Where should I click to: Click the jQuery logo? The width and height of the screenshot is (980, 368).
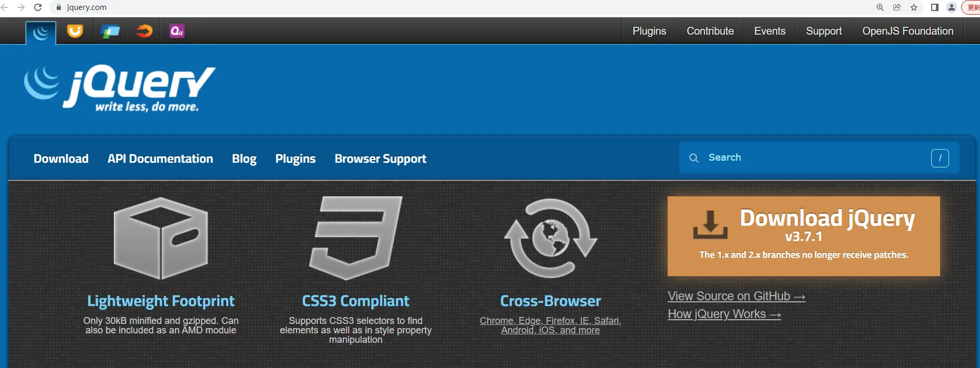[120, 88]
